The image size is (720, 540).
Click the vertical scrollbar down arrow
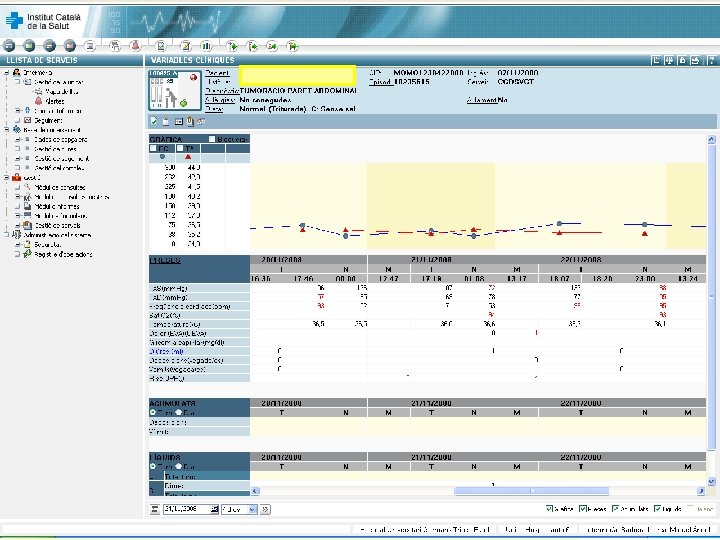[711, 482]
